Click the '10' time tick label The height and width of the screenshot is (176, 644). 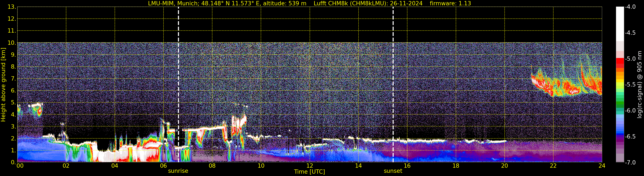coord(261,166)
